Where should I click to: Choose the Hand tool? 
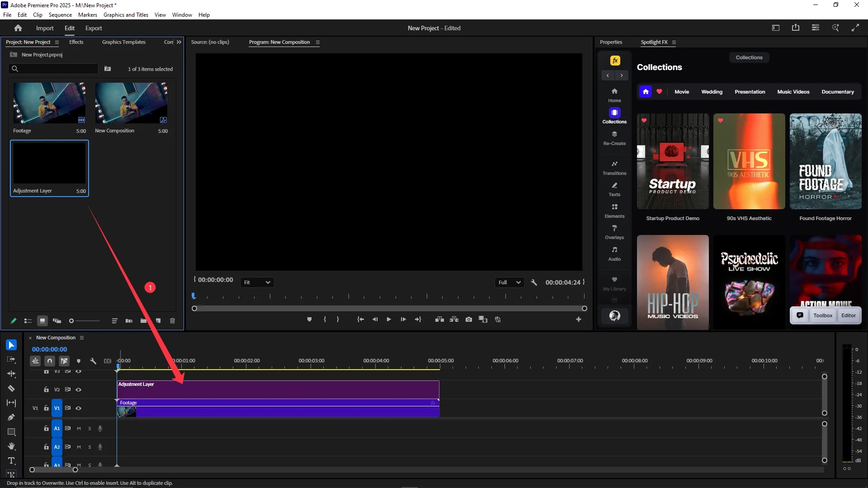[x=11, y=446]
